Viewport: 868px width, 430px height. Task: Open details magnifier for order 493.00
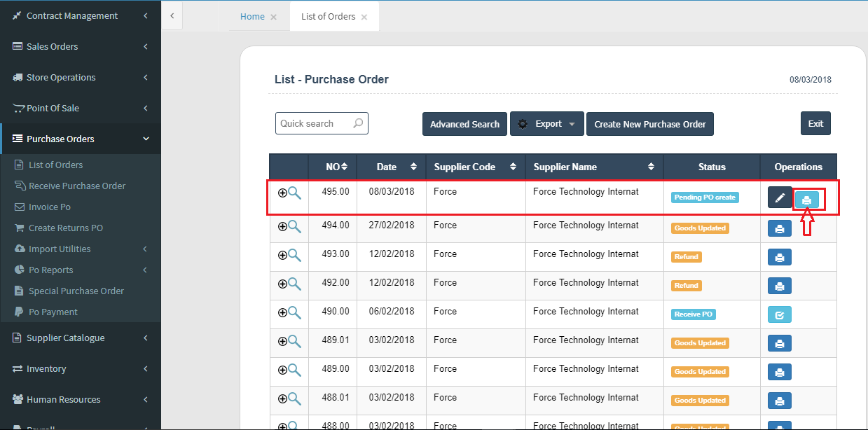click(295, 255)
